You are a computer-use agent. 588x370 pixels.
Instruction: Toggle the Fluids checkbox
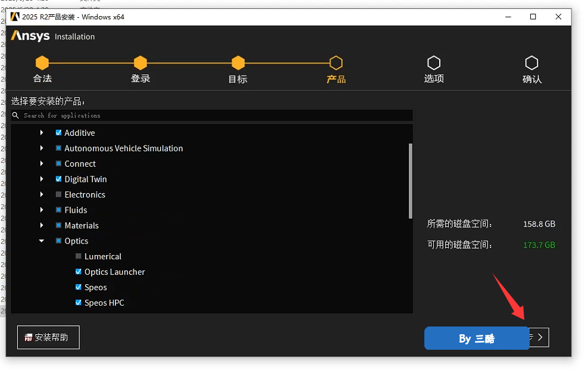coord(58,210)
